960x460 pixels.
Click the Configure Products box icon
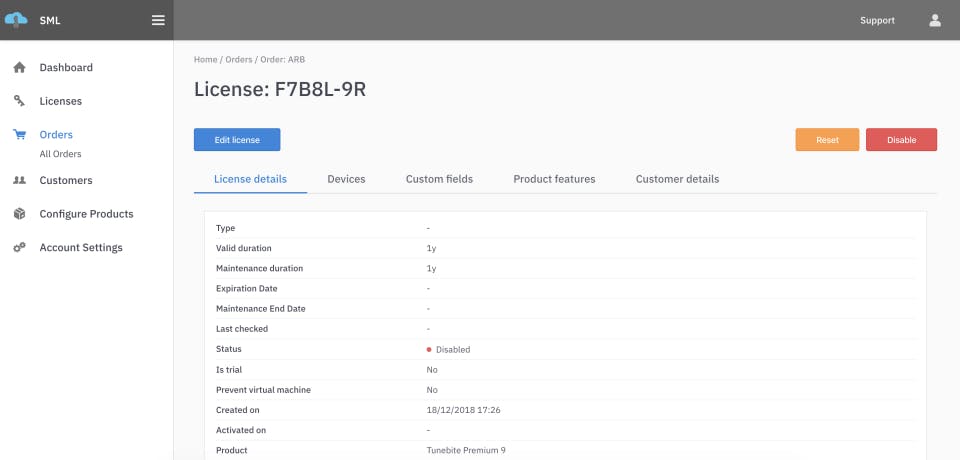coord(19,214)
